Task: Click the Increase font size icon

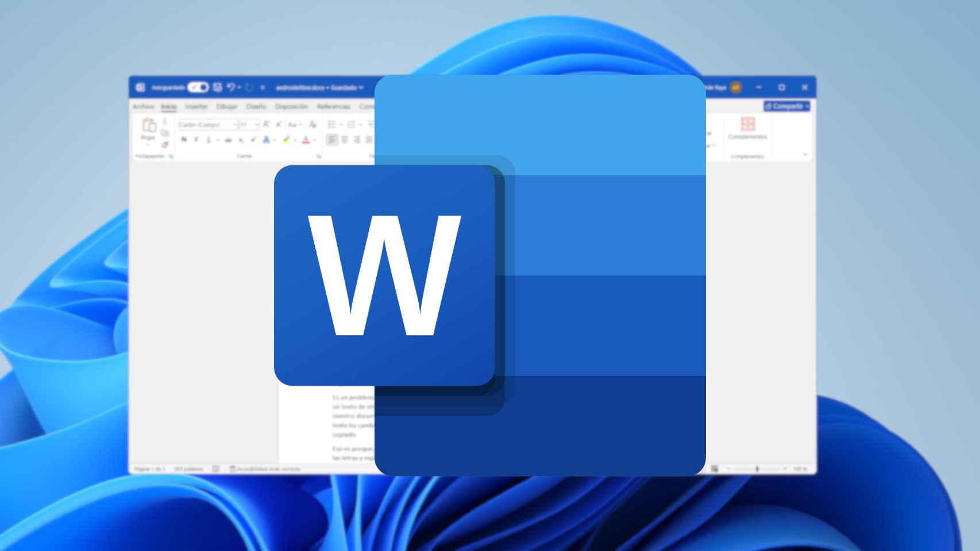Action: 267,125
